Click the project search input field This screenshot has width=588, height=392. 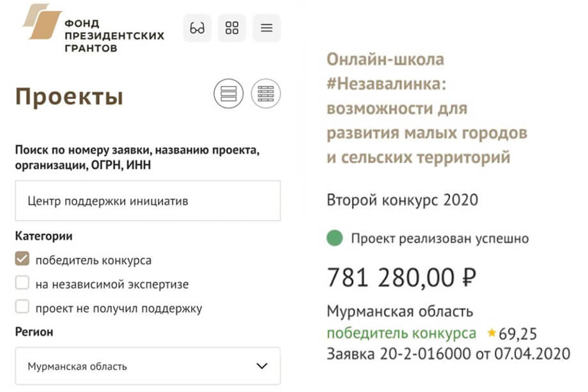tap(148, 201)
